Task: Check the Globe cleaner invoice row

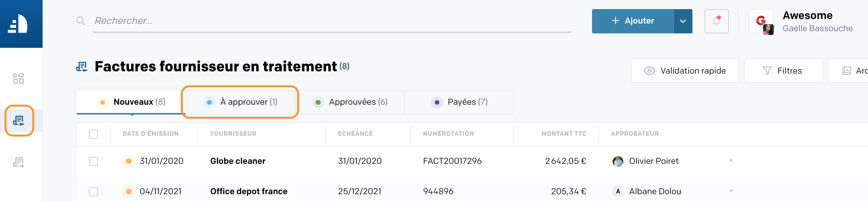Action: click(93, 161)
